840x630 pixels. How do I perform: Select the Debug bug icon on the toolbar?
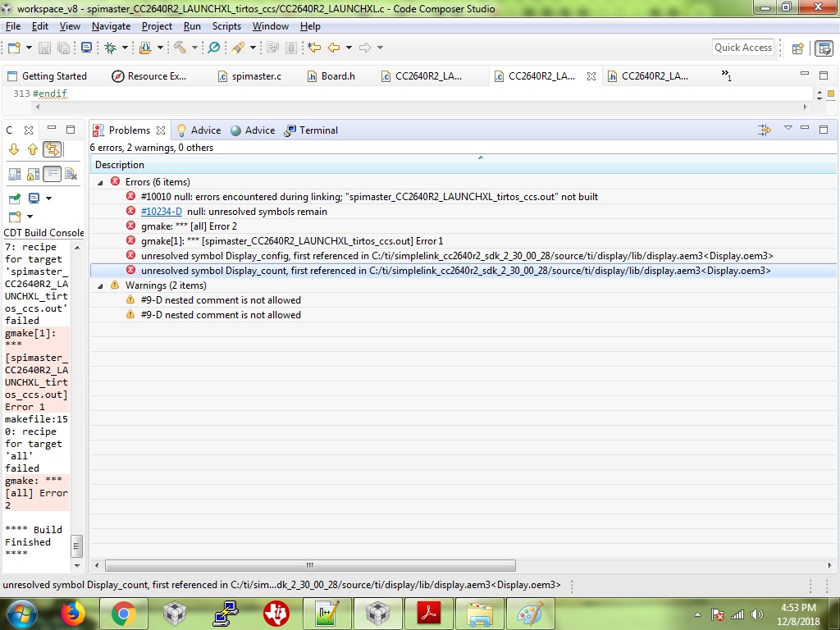[x=110, y=48]
